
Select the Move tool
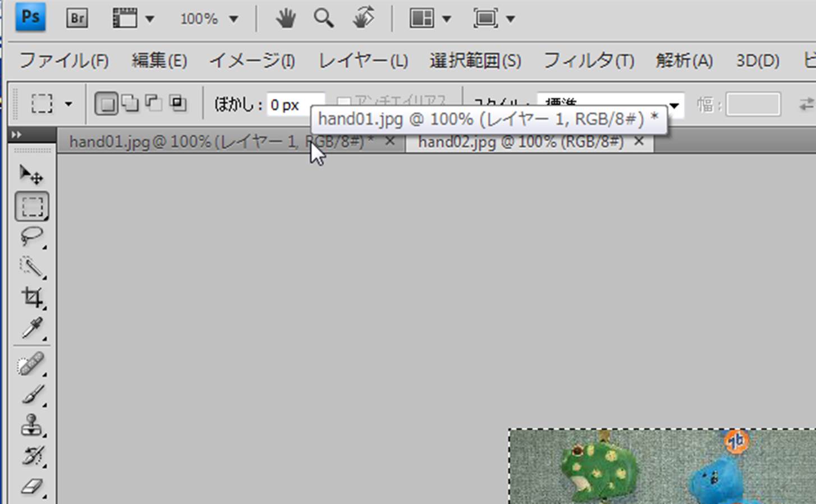click(31, 175)
